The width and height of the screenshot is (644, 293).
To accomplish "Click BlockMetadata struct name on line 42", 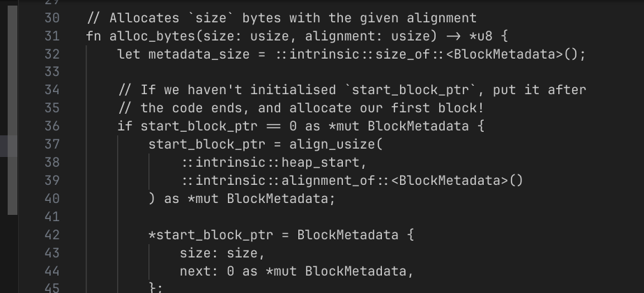I will pos(348,234).
